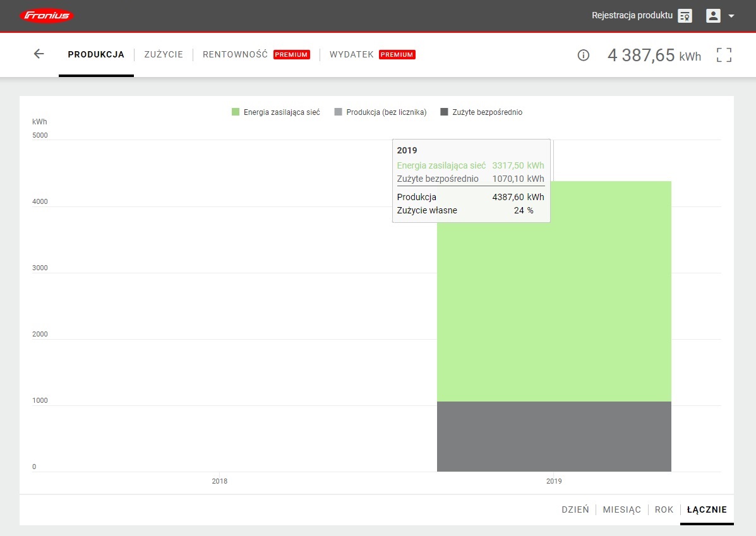Expand the user account dropdown arrow

point(731,16)
